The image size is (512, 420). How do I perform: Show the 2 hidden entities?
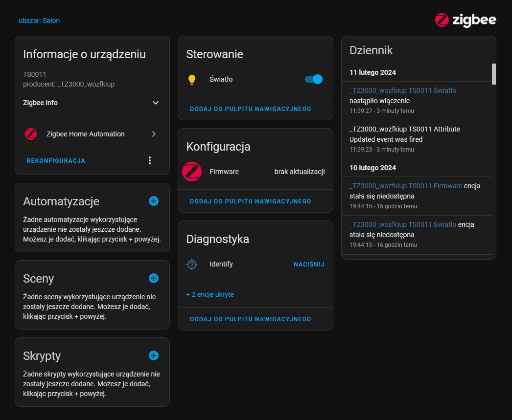tap(210, 295)
